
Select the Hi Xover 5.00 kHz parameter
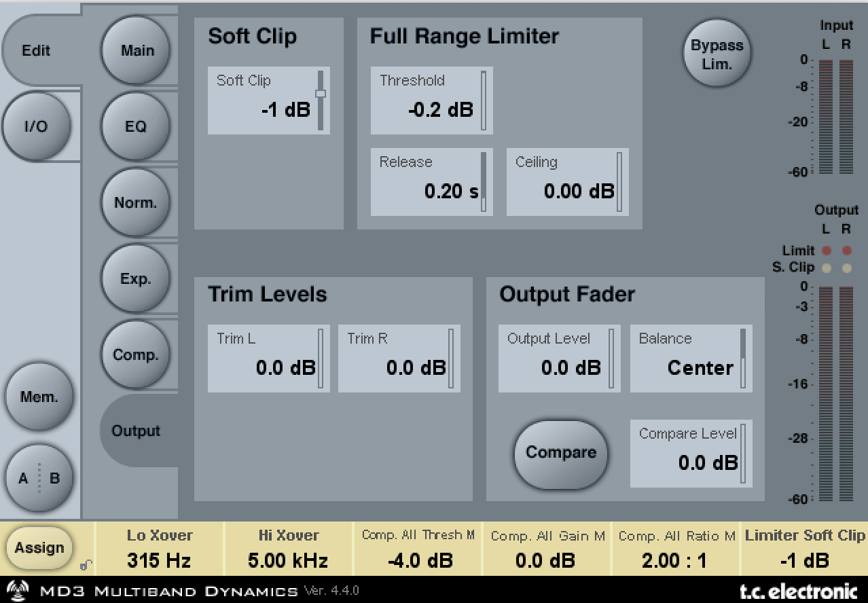point(289,548)
